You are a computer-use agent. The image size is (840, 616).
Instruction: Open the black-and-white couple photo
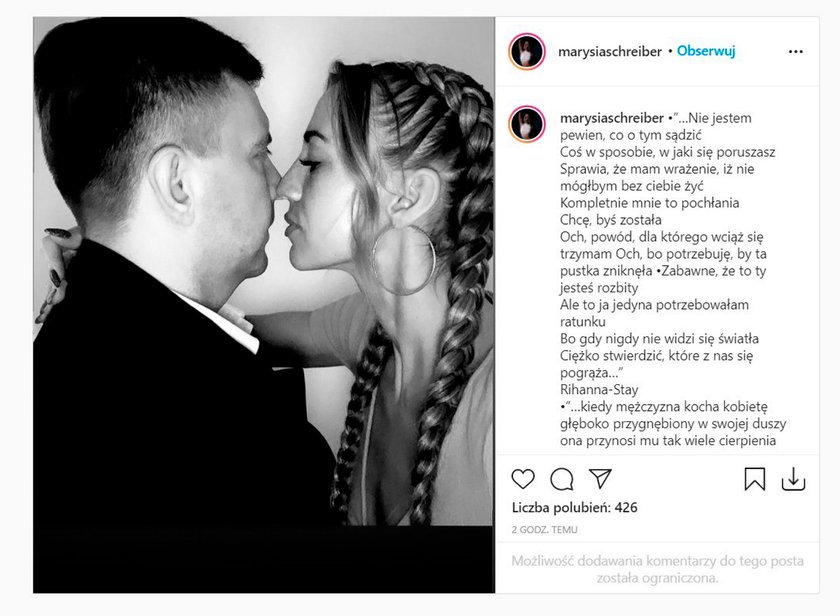264,305
